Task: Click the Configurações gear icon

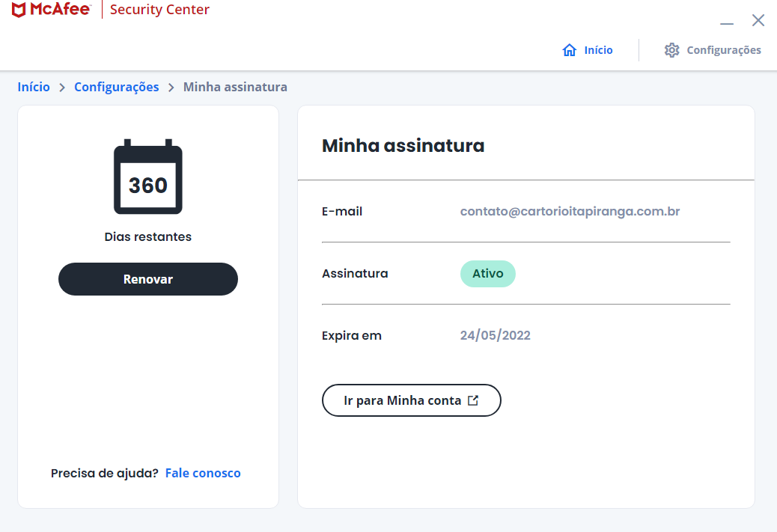Action: point(671,50)
